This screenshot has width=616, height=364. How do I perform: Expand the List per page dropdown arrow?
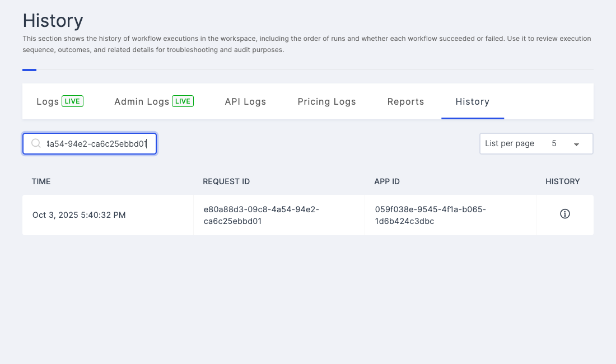point(576,144)
